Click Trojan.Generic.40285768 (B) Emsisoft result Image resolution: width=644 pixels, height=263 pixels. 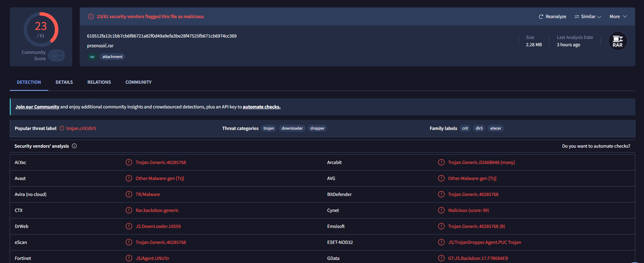(x=476, y=226)
